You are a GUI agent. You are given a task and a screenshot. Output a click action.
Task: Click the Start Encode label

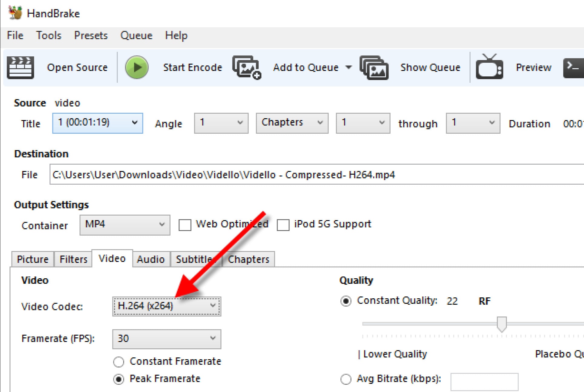point(192,67)
